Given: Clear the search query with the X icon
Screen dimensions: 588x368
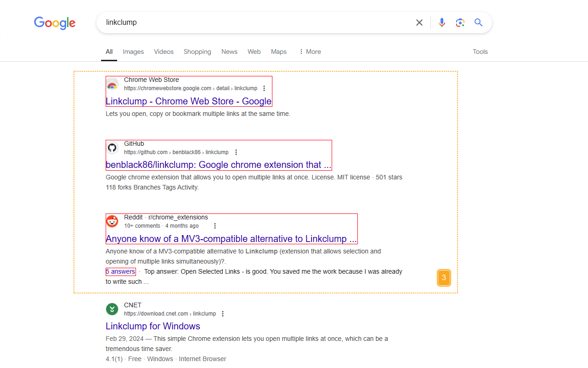Looking at the screenshot, I should tap(419, 22).
